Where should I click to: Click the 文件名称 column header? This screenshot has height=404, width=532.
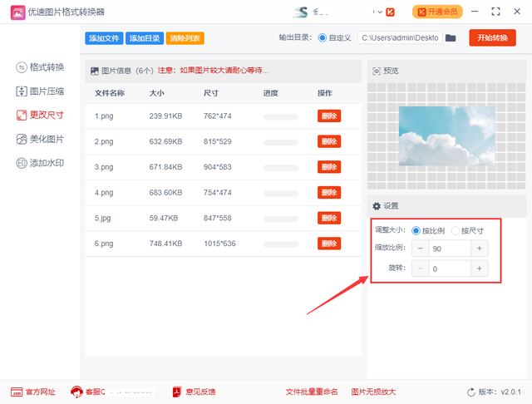tap(110, 93)
